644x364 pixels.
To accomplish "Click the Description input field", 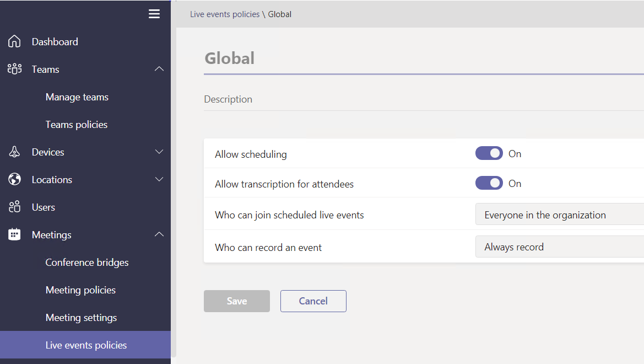I will pyautogui.click(x=424, y=99).
